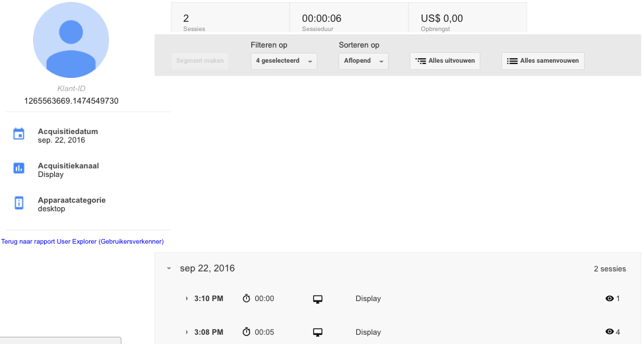The width and height of the screenshot is (644, 344).
Task: Click the eye icon showing 1 pageview
Action: (610, 298)
